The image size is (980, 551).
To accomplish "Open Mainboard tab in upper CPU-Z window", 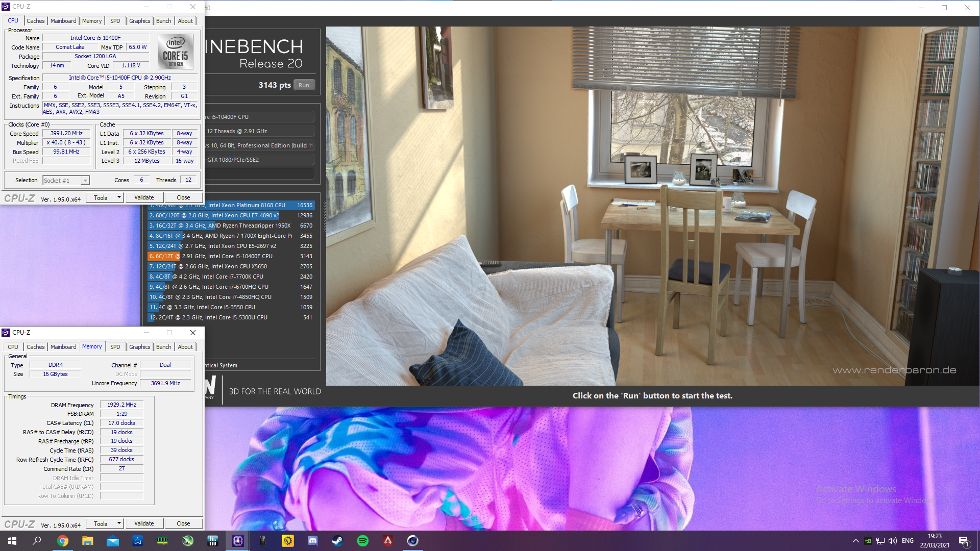I will [63, 21].
